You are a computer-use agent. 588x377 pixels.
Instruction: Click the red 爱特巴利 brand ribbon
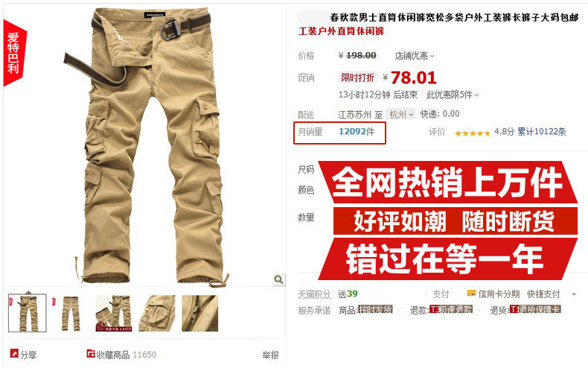(14, 53)
